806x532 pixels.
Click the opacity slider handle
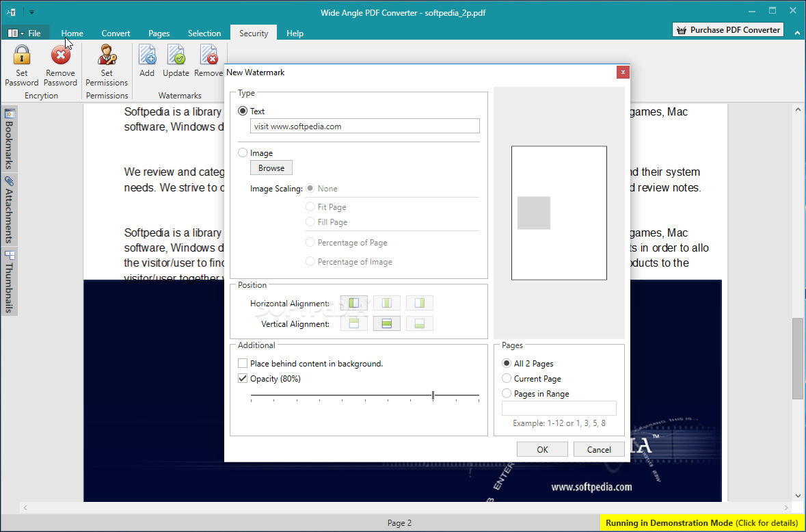tap(433, 395)
